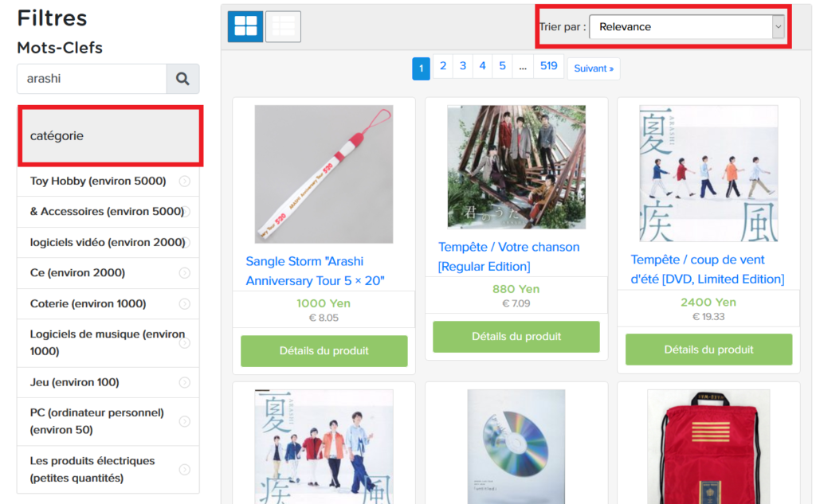Click the 880 Yen price text

(516, 289)
